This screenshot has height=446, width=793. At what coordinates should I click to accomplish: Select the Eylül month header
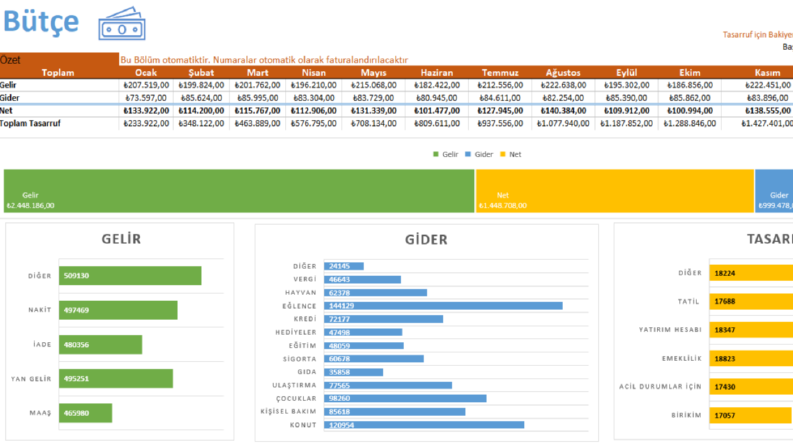pos(626,73)
